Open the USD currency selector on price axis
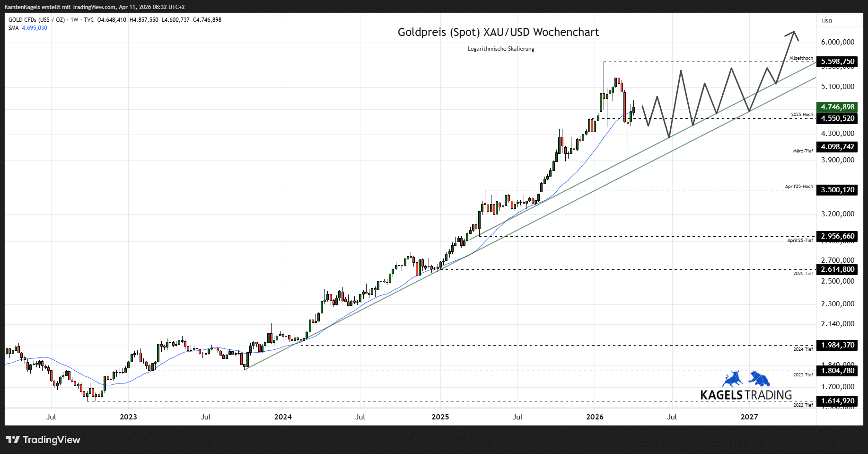 827,21
